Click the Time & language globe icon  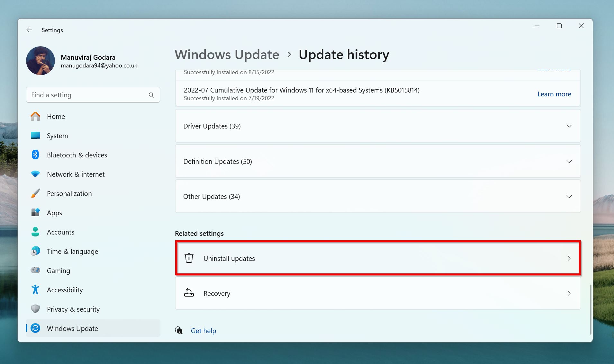tap(35, 251)
